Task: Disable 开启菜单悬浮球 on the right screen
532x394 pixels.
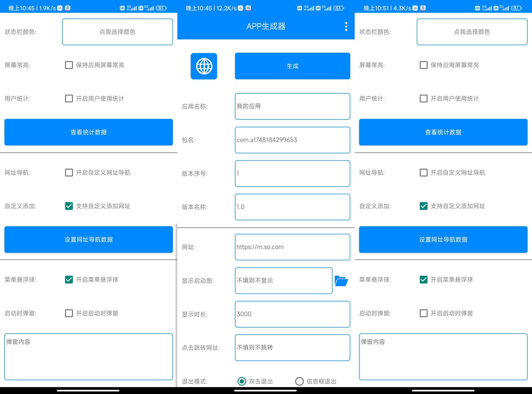Action: coord(424,279)
